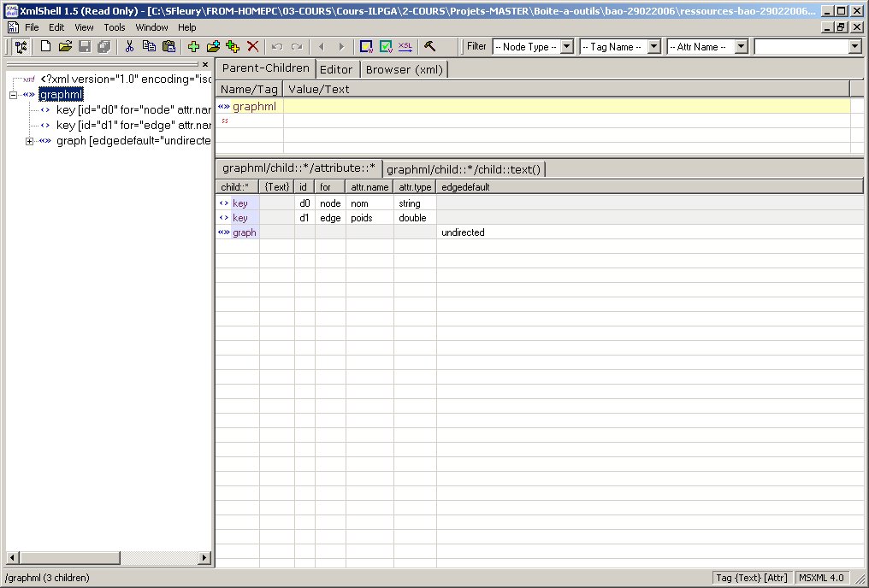Click the XSL transform icon
Image resolution: width=869 pixels, height=588 pixels.
405,47
